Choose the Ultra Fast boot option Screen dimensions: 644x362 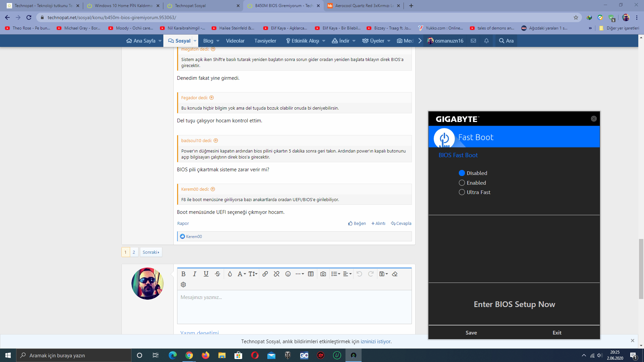click(x=462, y=192)
